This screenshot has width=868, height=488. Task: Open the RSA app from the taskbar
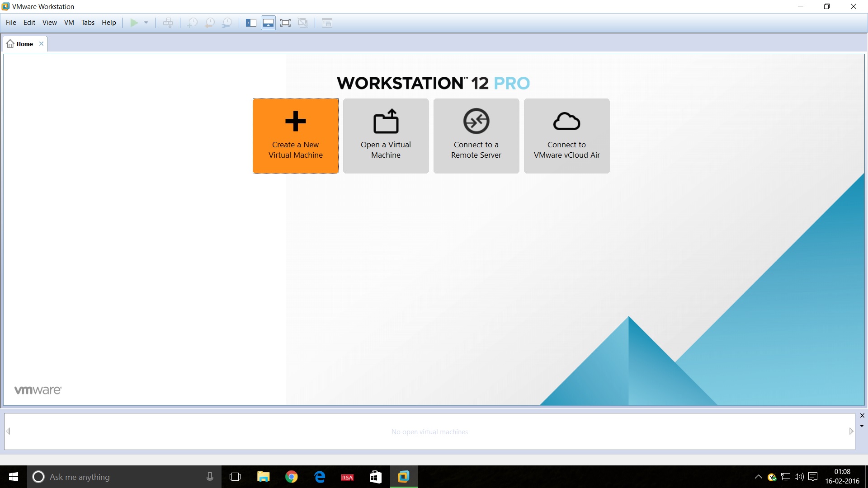tap(348, 477)
